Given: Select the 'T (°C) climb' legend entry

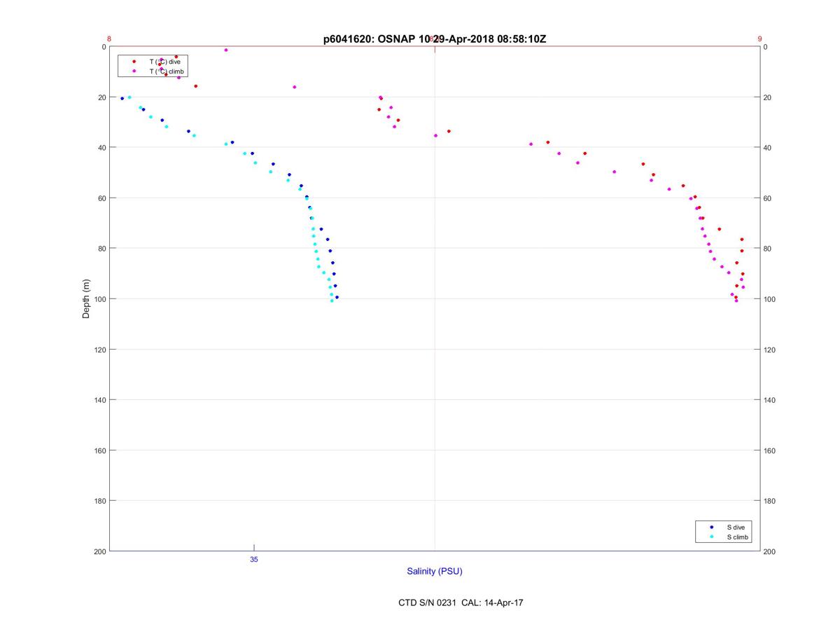Looking at the screenshot, I should 167,71.
